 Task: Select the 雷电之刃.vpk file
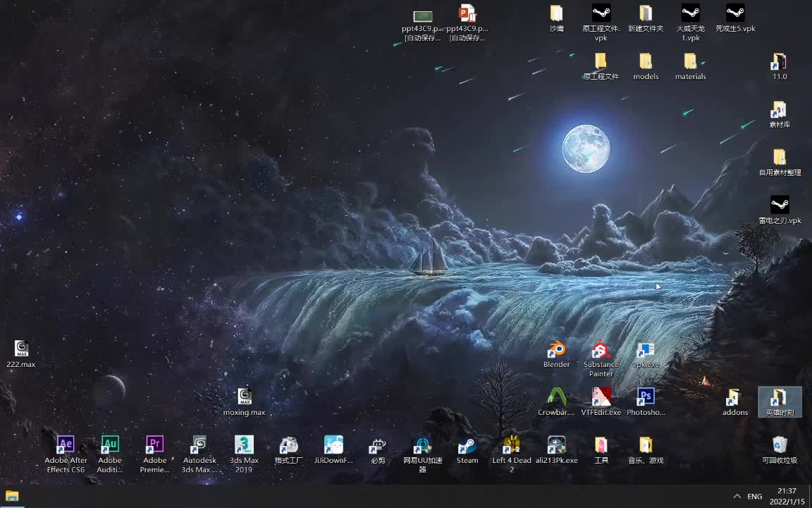(x=780, y=210)
